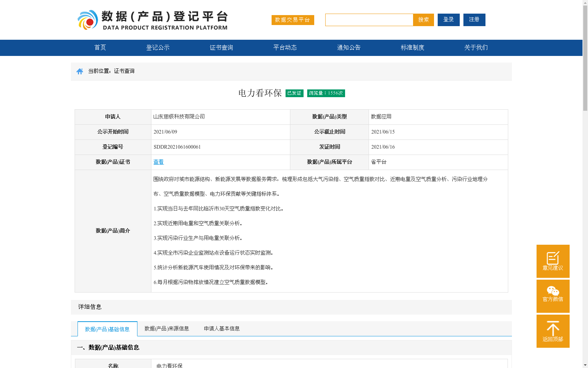The width and height of the screenshot is (588, 368).
Task: Click the 登录 login button
Action: click(x=448, y=20)
